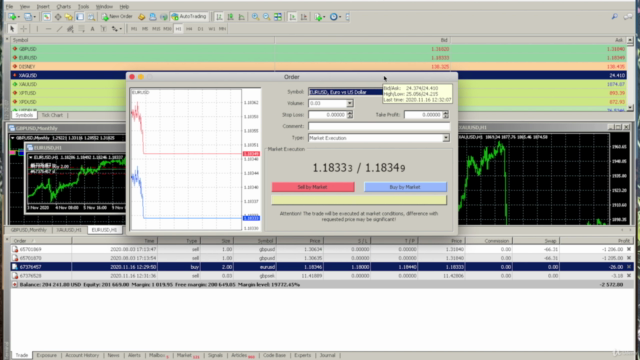Open the Strategy Tester icon

click(x=91, y=17)
